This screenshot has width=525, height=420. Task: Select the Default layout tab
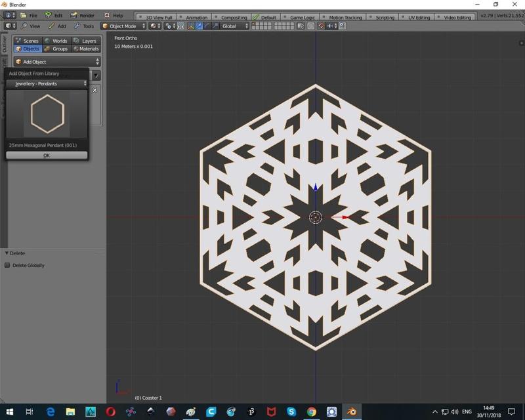(266, 18)
